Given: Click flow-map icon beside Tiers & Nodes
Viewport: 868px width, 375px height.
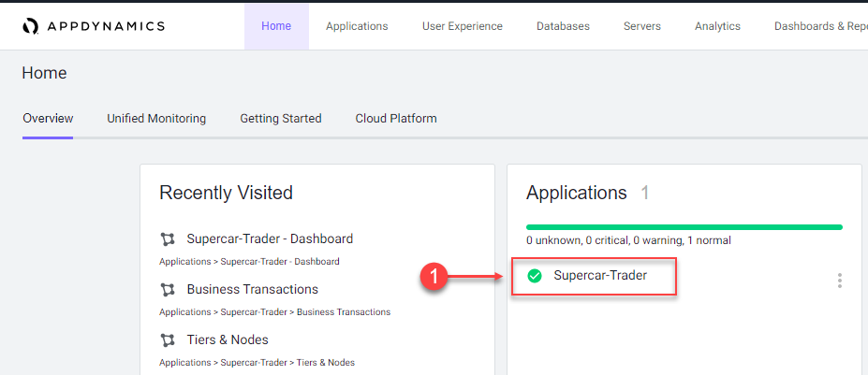Looking at the screenshot, I should [168, 339].
